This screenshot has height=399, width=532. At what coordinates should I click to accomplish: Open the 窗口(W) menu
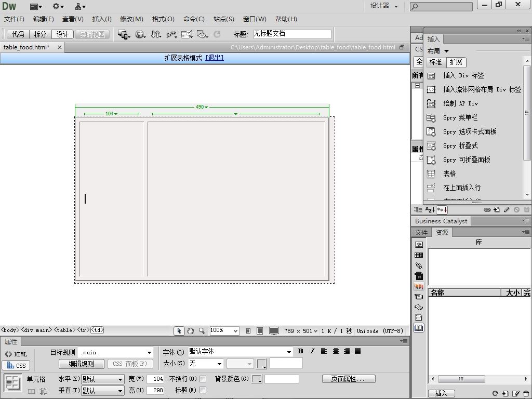[x=255, y=19]
